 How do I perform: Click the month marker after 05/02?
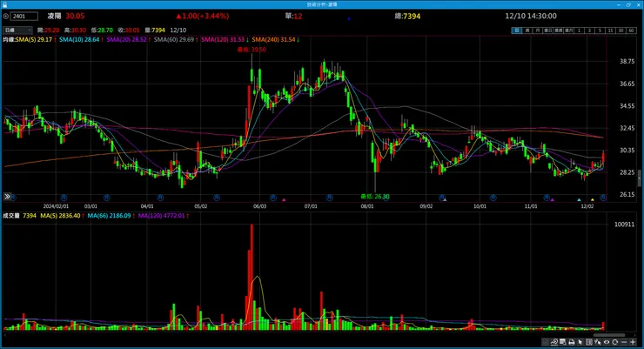[217, 198]
